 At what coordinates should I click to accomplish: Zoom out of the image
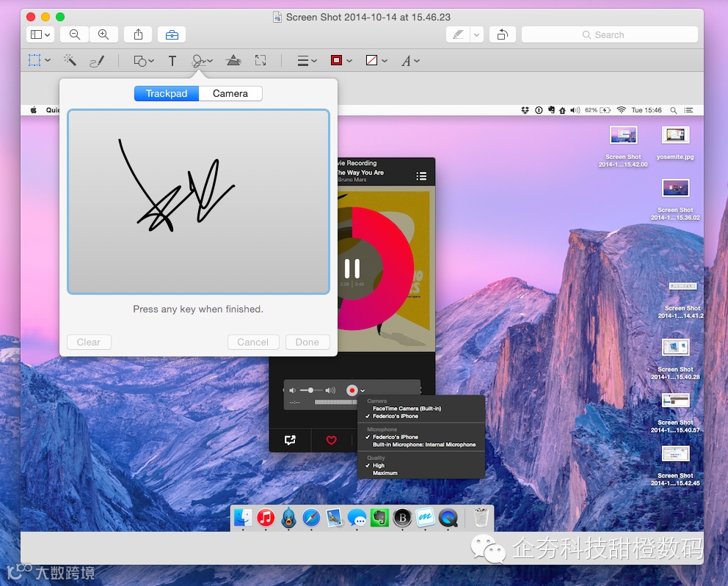[x=74, y=34]
